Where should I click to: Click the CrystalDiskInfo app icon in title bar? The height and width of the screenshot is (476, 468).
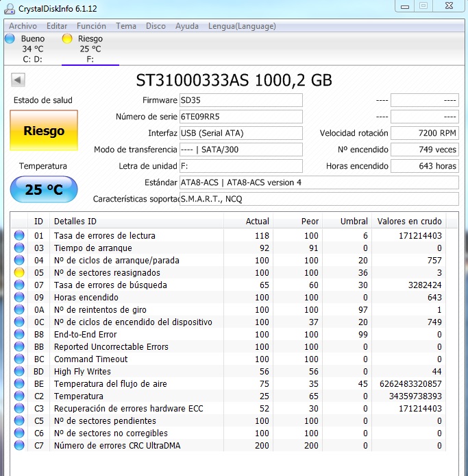(10, 8)
